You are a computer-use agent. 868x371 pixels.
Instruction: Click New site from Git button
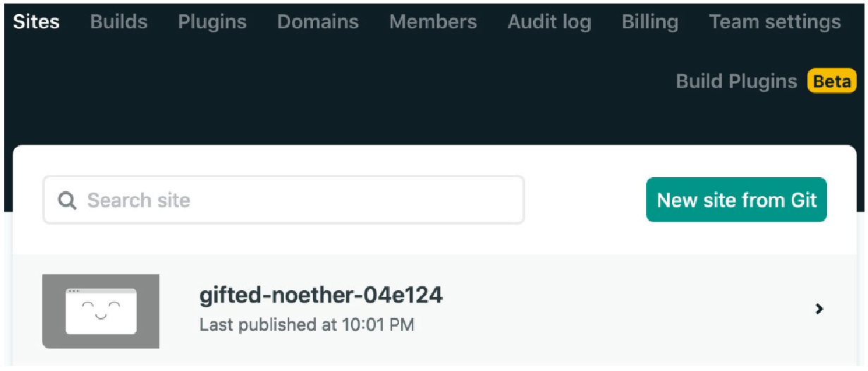click(736, 200)
